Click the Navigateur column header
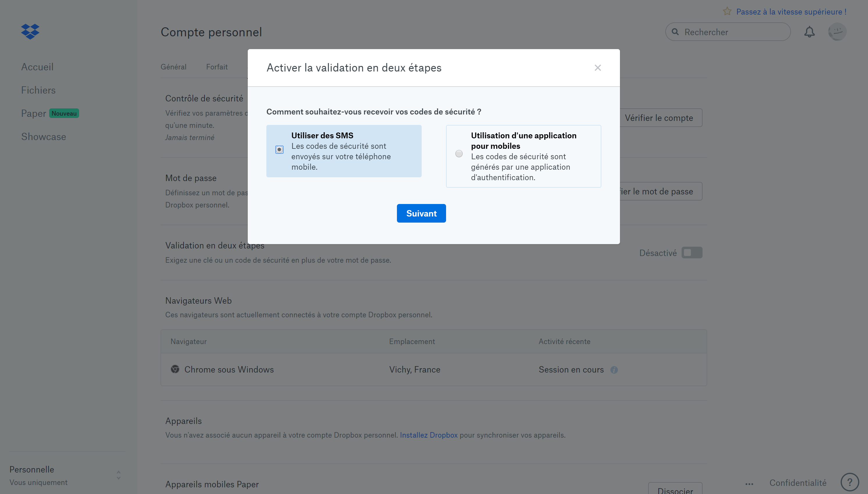 [188, 341]
